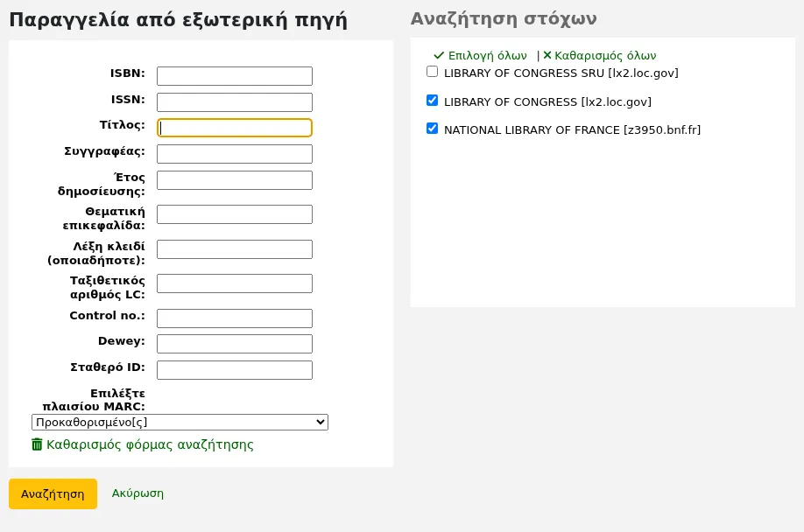Viewport: 804px width, 532px height.
Task: Click the heading Παραγγελία από εξωτερική πηγή
Action: pos(178,19)
